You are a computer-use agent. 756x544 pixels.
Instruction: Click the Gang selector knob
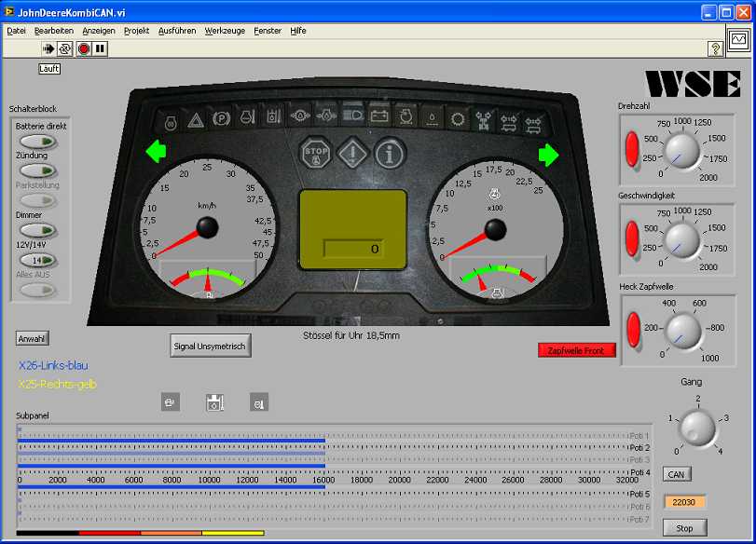[697, 428]
